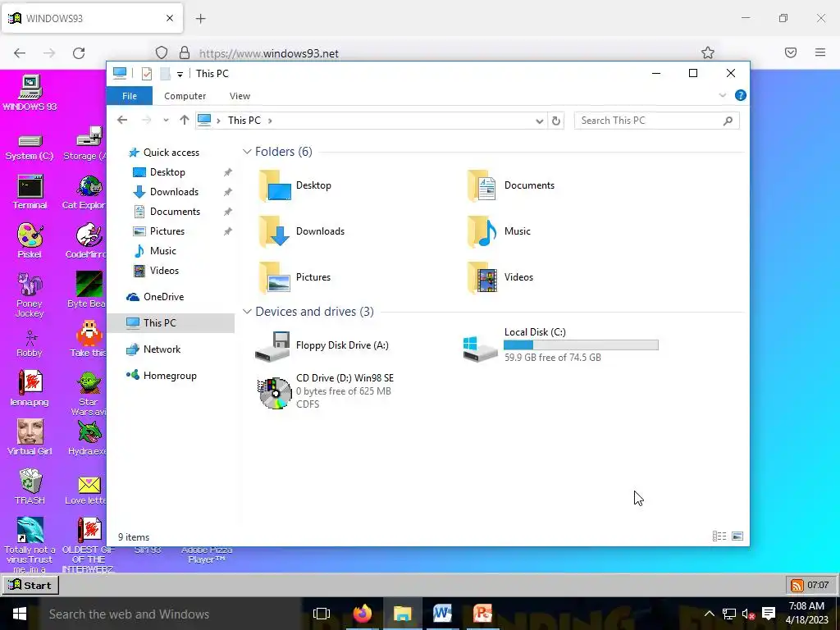This screenshot has height=630, width=840.
Task: Open the Virtual Girl desktop icon
Action: coord(30,438)
